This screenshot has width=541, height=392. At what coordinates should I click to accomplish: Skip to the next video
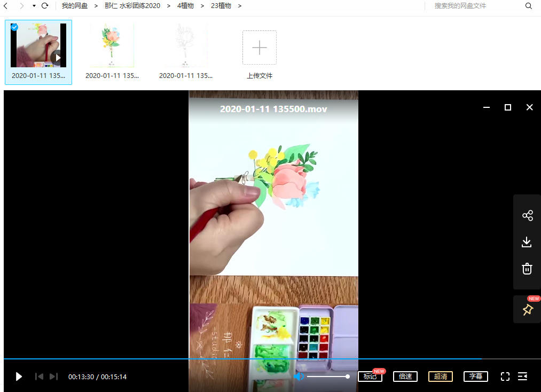[53, 377]
